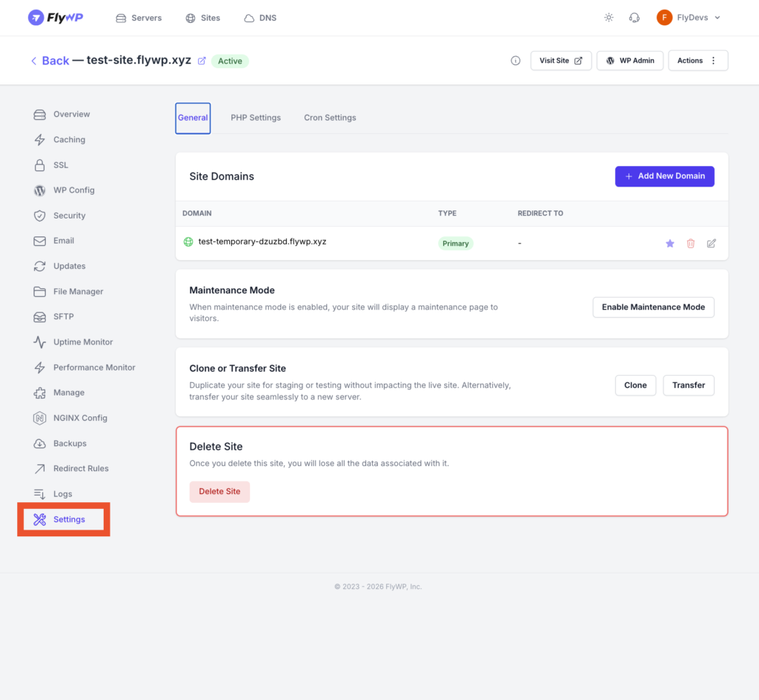Click the info circle icon near Visit Site
759x700 pixels.
(x=516, y=61)
